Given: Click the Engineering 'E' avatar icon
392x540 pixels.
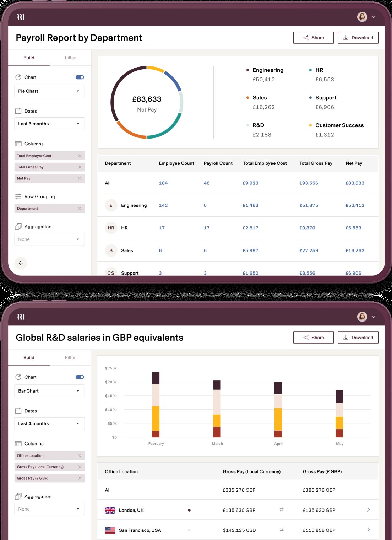Looking at the screenshot, I should coord(111,205).
